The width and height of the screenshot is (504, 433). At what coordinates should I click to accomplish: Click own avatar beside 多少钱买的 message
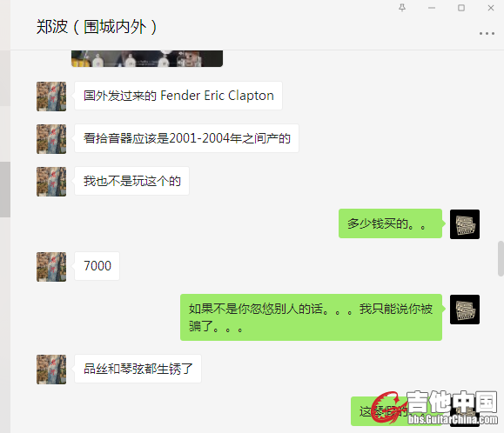(465, 224)
